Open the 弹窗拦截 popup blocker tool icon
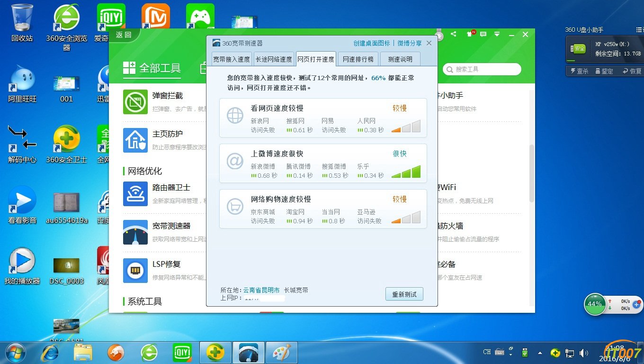 [135, 102]
